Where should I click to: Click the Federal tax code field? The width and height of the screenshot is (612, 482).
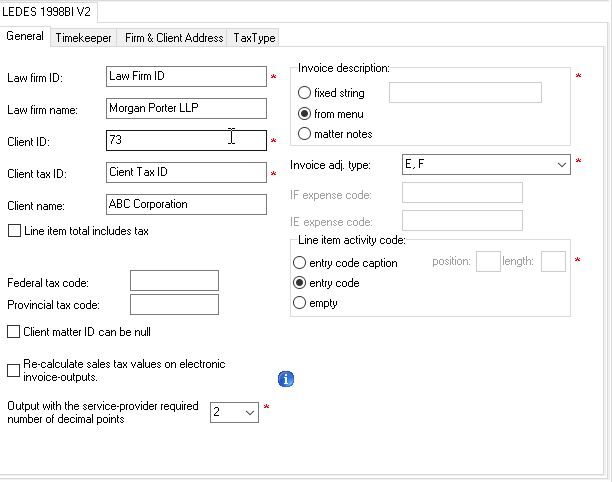174,281
